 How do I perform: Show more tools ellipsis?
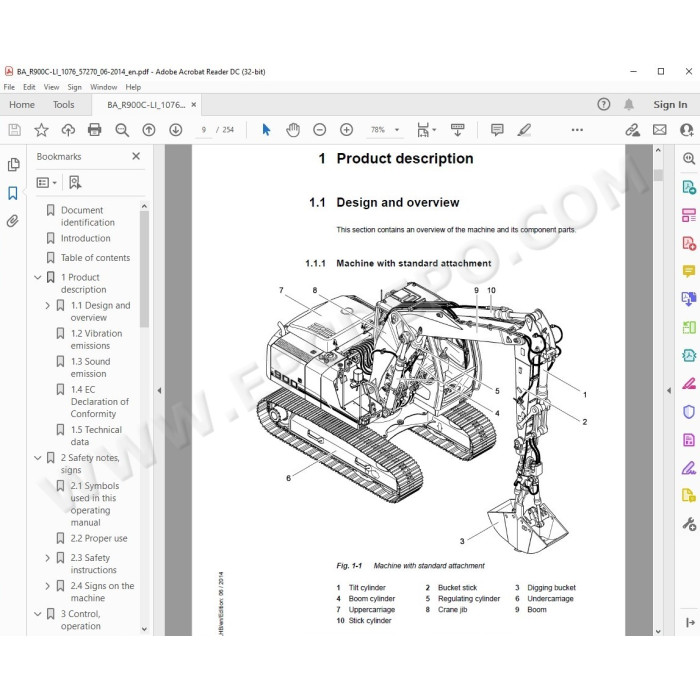[577, 130]
